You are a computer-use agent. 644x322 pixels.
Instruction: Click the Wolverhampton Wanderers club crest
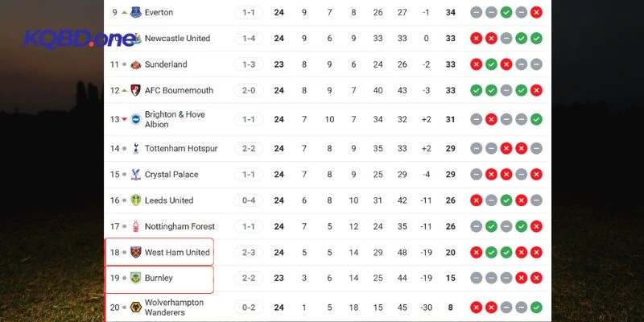tap(135, 307)
